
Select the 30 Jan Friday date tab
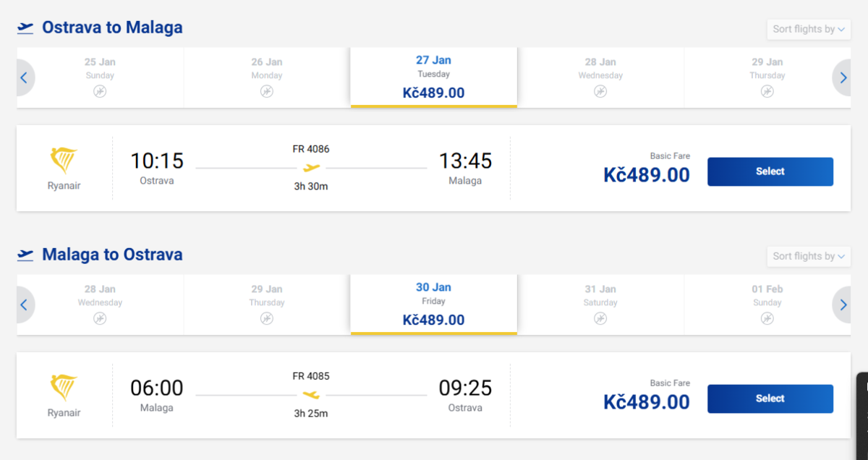pyautogui.click(x=433, y=304)
